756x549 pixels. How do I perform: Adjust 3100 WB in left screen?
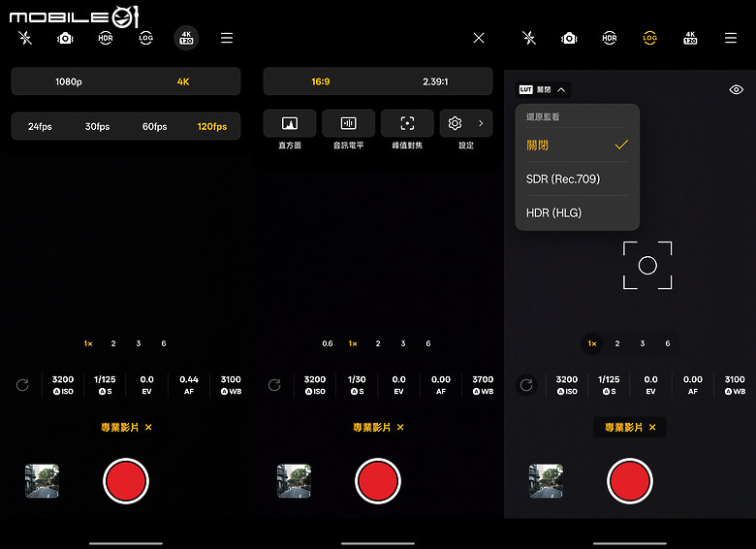coord(231,385)
